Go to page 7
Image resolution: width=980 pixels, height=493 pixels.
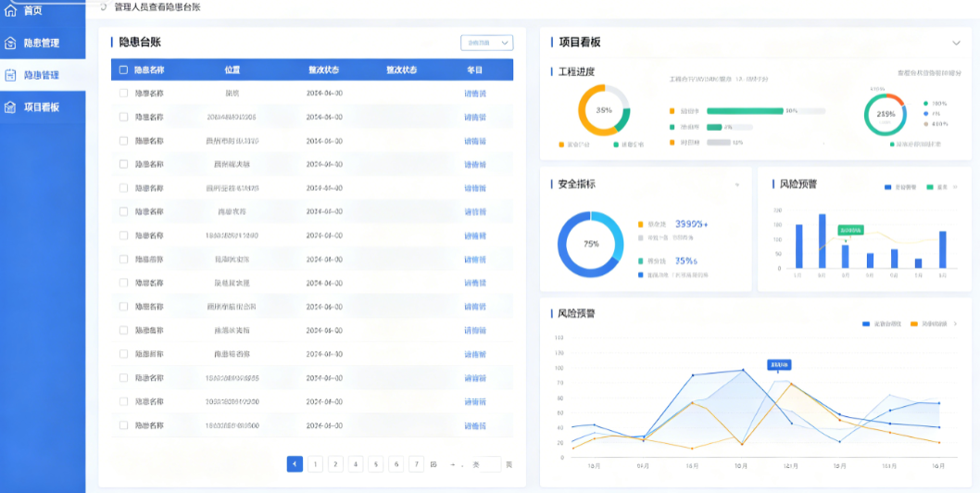click(416, 463)
